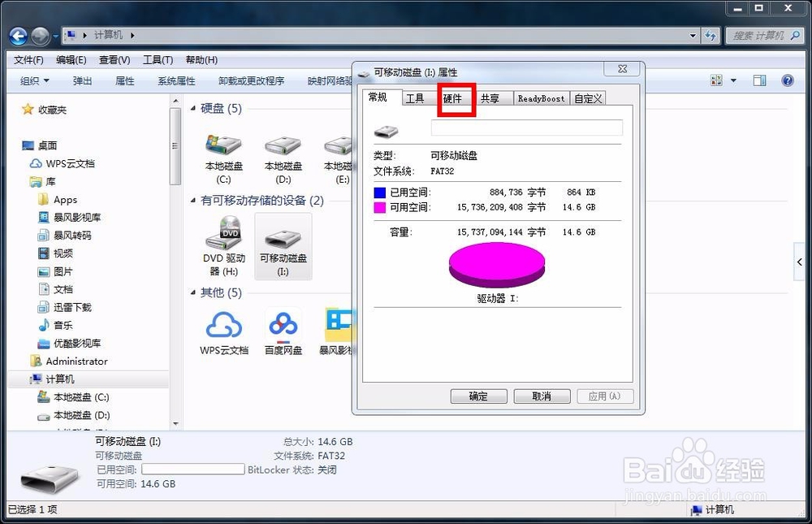Screen dimensions: 812x524
Task: Click the volume label text field
Action: 527,128
